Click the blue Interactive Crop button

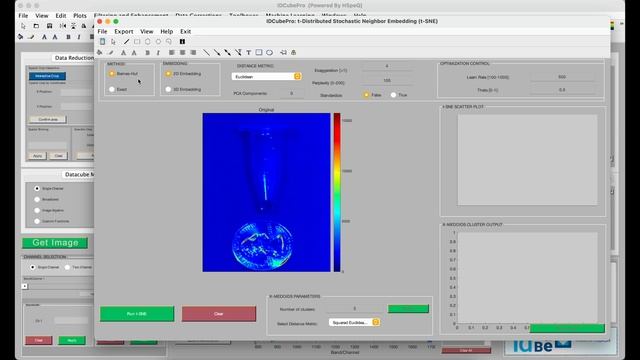(47, 76)
